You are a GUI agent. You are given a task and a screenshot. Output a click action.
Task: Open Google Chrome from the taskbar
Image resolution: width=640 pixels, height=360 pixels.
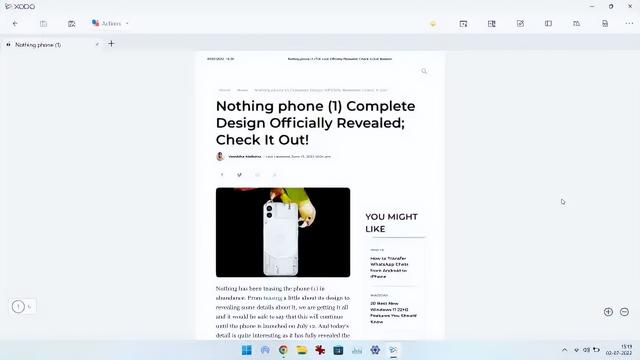[x=283, y=350]
